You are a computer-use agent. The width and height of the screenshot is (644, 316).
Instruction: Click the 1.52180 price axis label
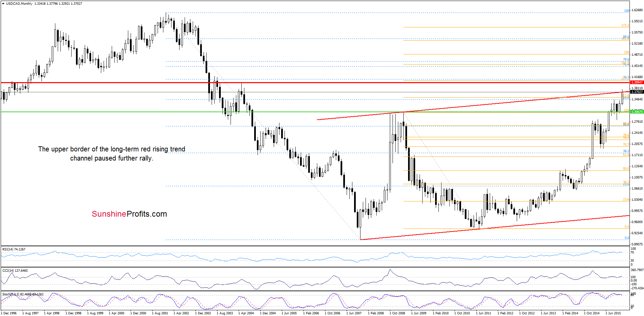click(x=637, y=44)
